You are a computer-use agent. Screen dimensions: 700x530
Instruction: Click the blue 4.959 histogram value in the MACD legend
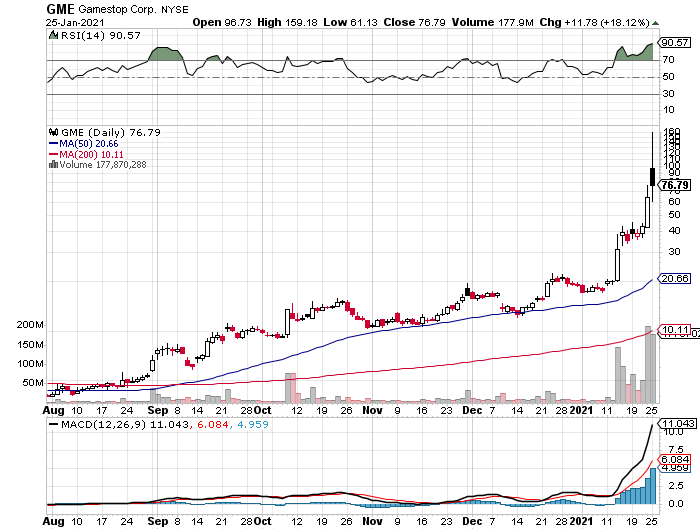tap(253, 424)
